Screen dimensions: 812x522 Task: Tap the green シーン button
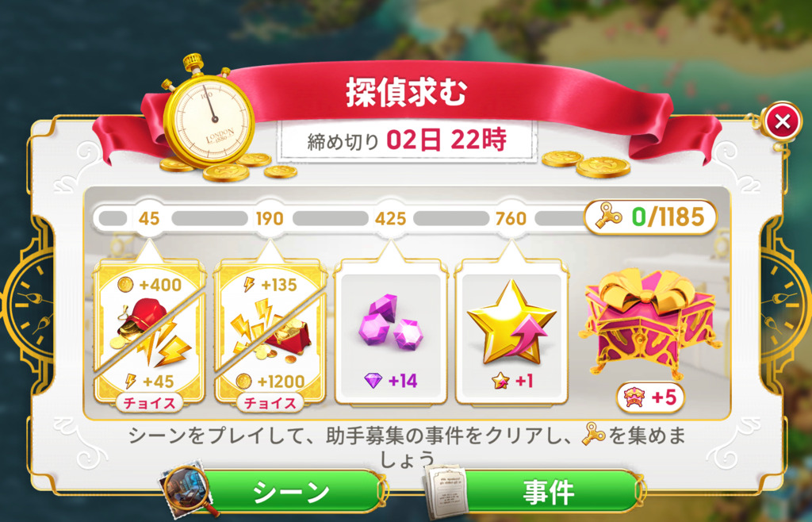(x=292, y=491)
